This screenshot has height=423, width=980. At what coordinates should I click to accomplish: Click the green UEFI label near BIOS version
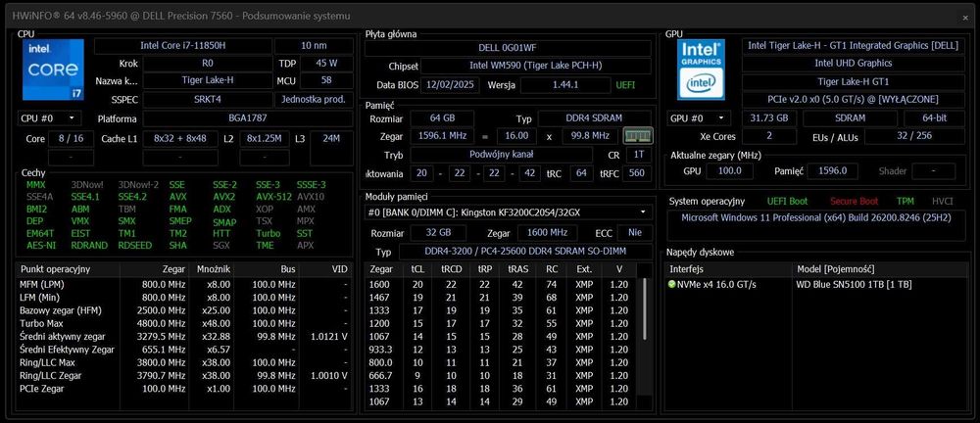click(x=625, y=85)
